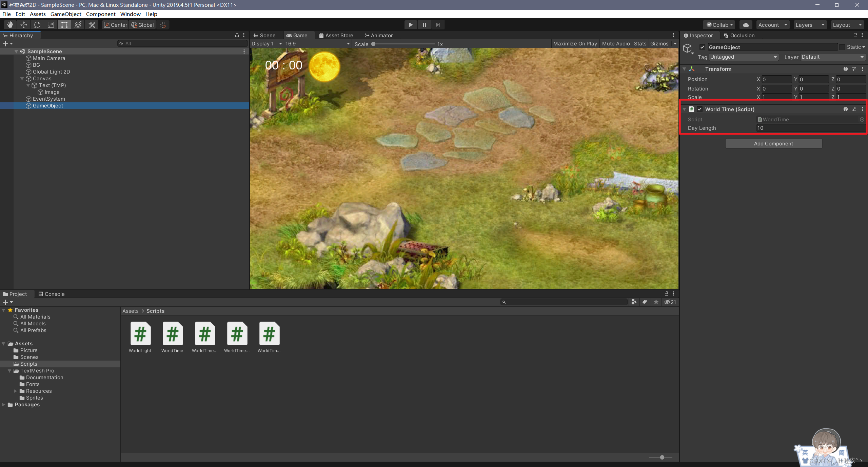The width and height of the screenshot is (868, 467).
Task: Save search to favorites star
Action: click(656, 302)
